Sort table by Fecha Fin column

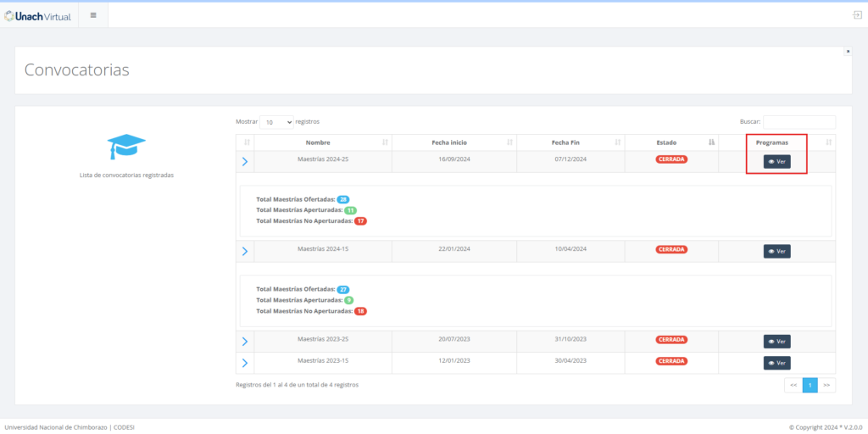(x=570, y=142)
